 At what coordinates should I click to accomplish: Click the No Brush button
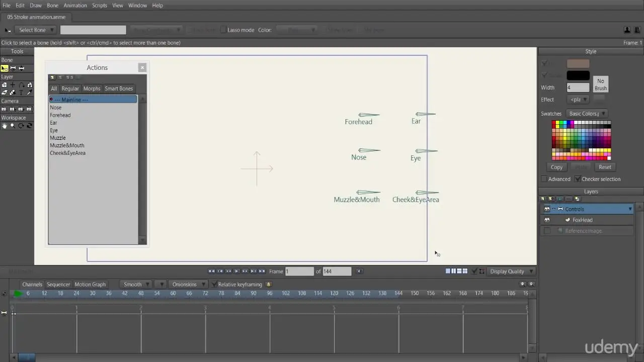(601, 84)
